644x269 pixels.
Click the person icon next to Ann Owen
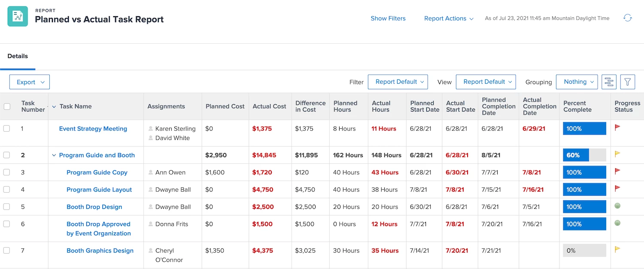tap(151, 172)
